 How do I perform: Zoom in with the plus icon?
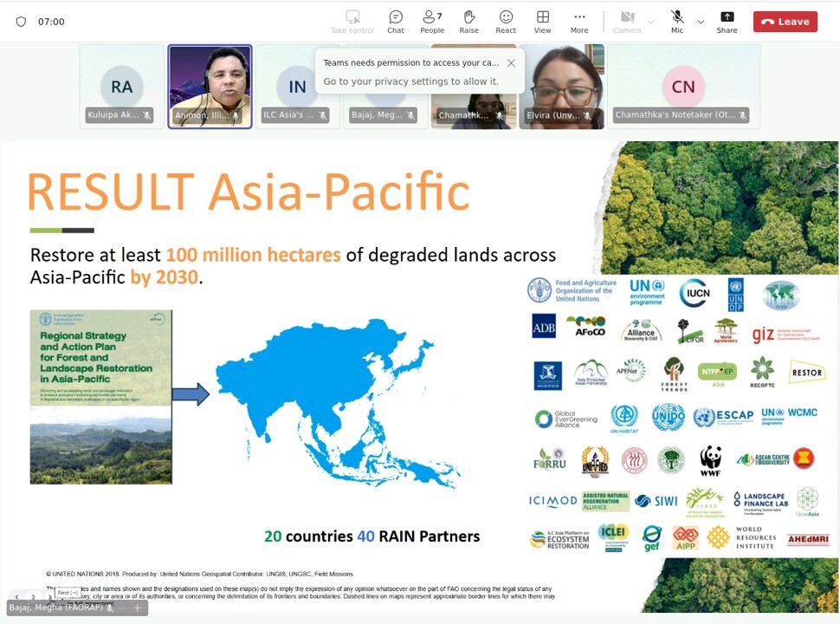point(137,608)
